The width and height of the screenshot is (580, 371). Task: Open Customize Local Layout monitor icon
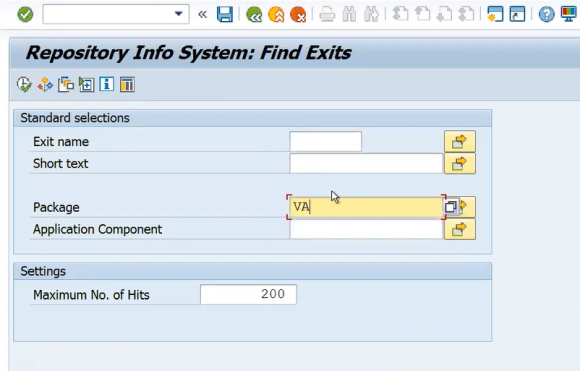[x=569, y=14]
